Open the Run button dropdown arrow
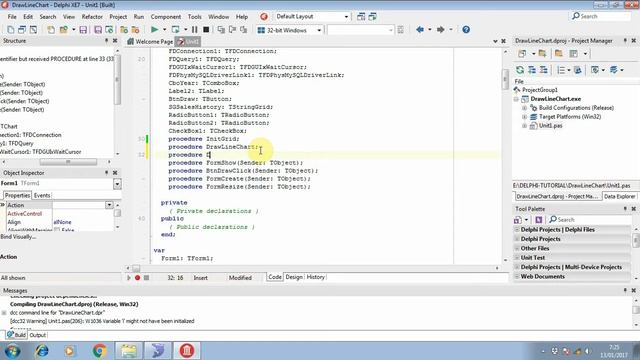 [x=164, y=30]
